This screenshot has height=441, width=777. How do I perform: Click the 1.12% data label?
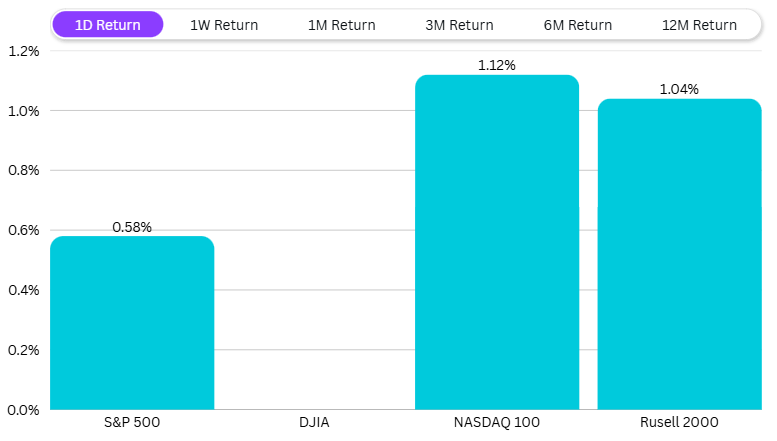click(497, 66)
